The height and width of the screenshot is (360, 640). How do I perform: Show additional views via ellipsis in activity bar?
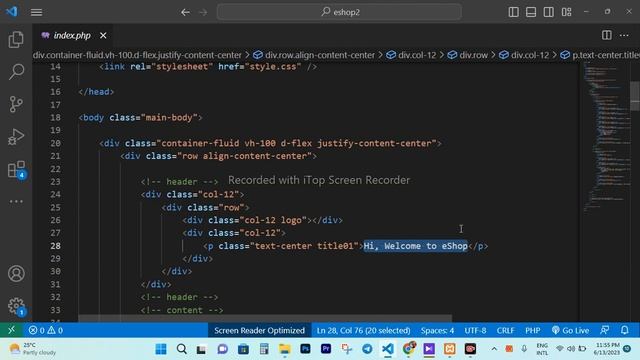16,201
